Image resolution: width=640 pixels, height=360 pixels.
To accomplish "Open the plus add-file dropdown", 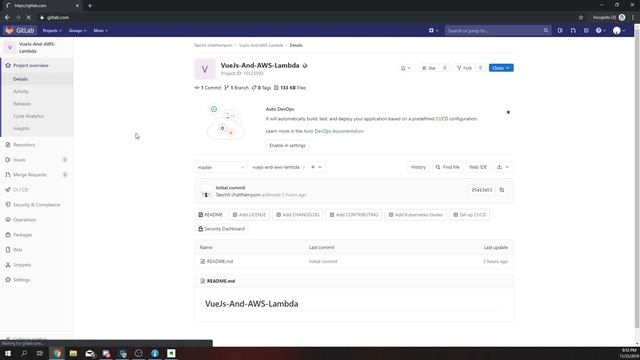I will [x=316, y=167].
